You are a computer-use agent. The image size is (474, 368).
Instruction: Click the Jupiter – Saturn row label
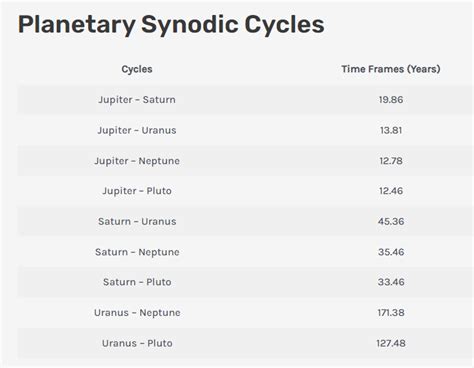[137, 100]
